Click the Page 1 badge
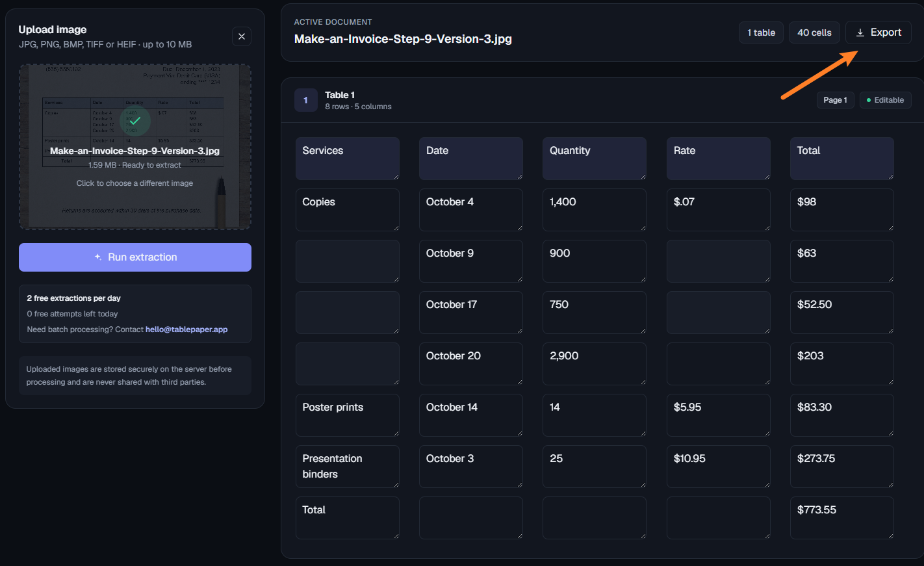 (835, 100)
